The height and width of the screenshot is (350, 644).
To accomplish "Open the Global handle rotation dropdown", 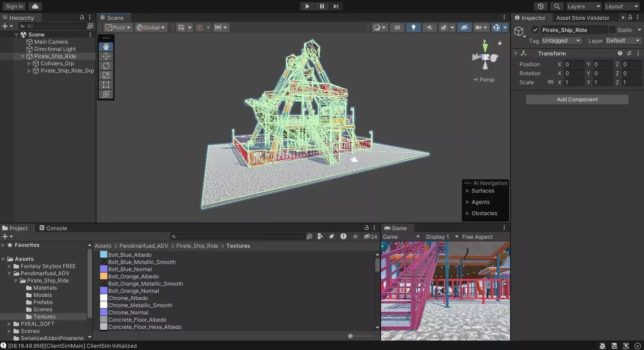I will 151,27.
